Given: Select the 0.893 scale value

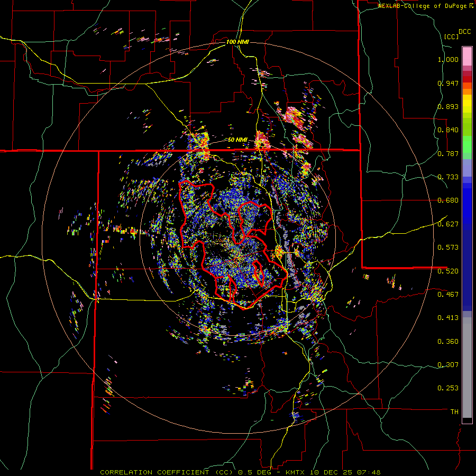Looking at the screenshot, I should [448, 106].
